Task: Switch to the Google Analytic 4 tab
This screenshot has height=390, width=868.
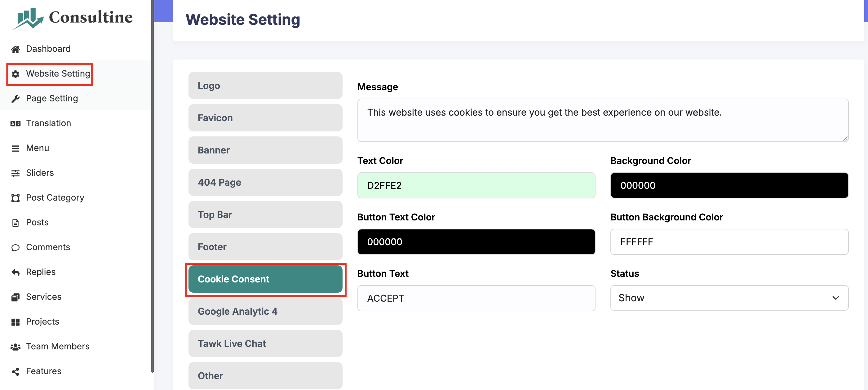Action: tap(265, 311)
